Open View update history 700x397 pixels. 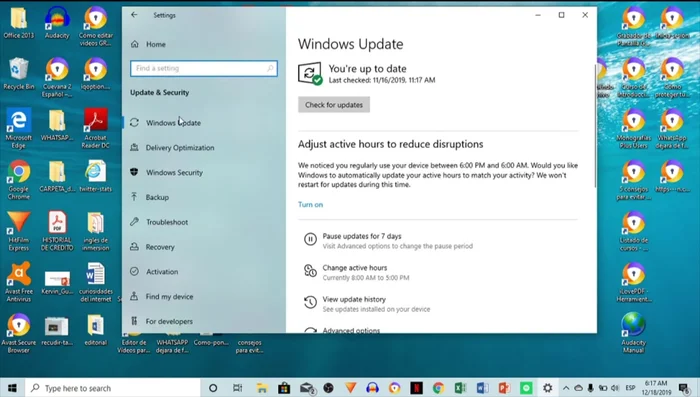click(367, 304)
